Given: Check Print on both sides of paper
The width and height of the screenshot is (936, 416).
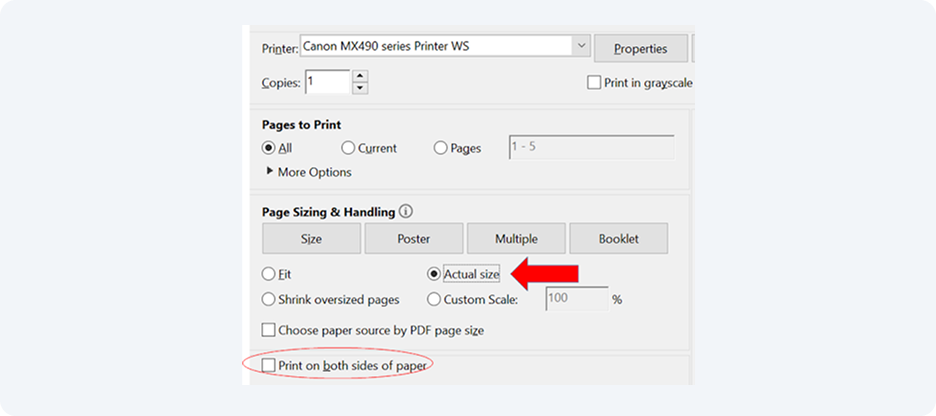Looking at the screenshot, I should 269,365.
